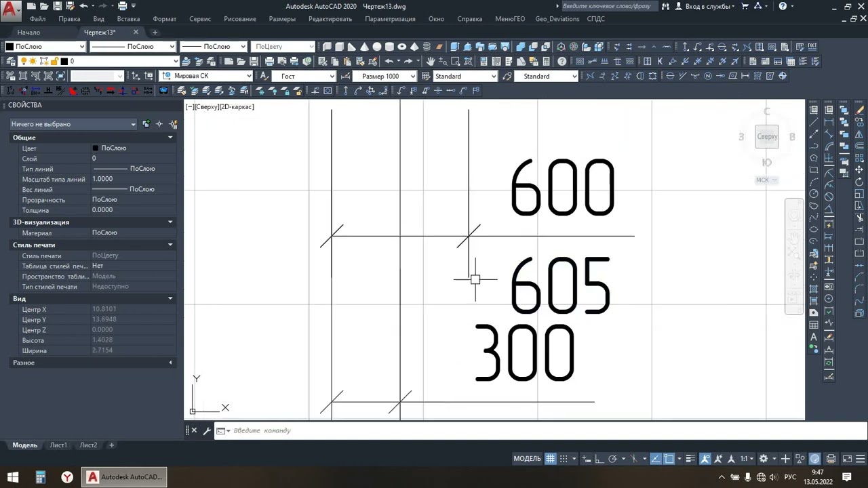Image resolution: width=868 pixels, height=488 pixels.
Task: Click the Save (floppy disk) icon
Action: click(254, 61)
